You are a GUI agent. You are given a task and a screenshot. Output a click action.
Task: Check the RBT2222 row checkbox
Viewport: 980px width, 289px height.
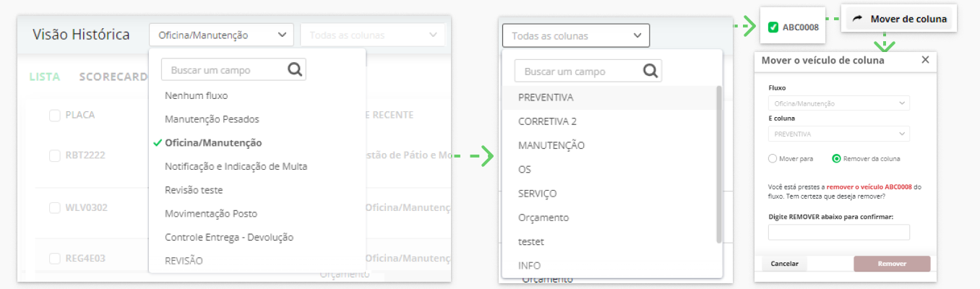click(x=54, y=155)
